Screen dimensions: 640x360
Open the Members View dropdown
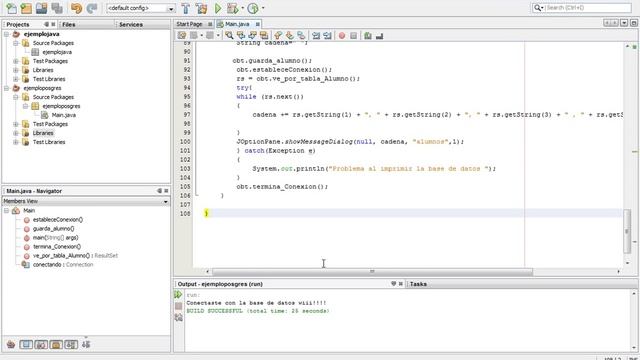coord(165,201)
